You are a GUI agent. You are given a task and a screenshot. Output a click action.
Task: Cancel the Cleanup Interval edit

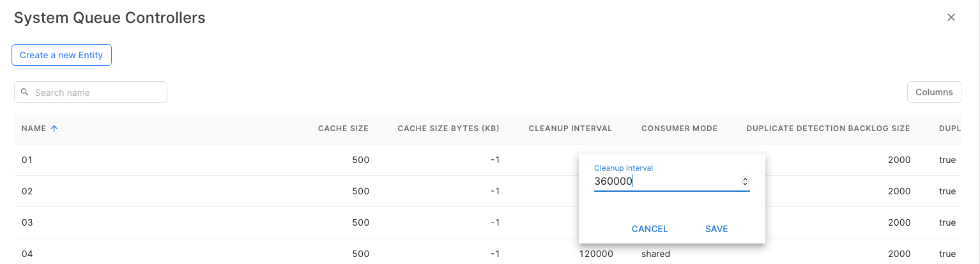(x=649, y=229)
